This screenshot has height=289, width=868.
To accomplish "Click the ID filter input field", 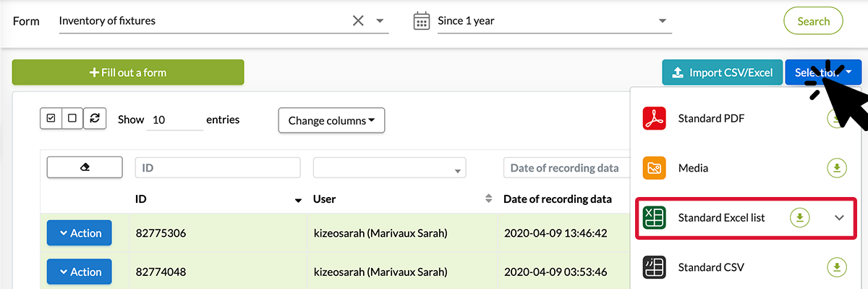I will (x=218, y=168).
